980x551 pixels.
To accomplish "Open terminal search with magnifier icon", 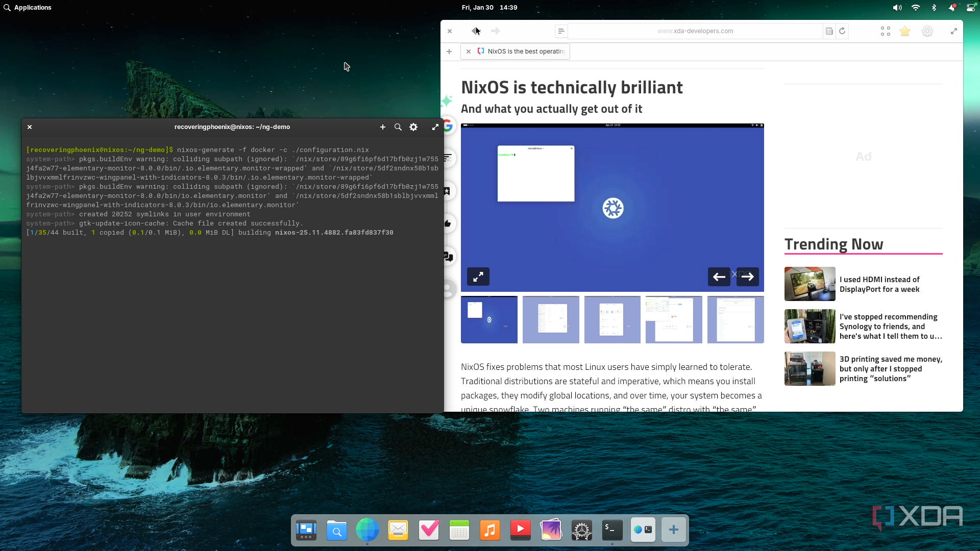I will [x=398, y=127].
